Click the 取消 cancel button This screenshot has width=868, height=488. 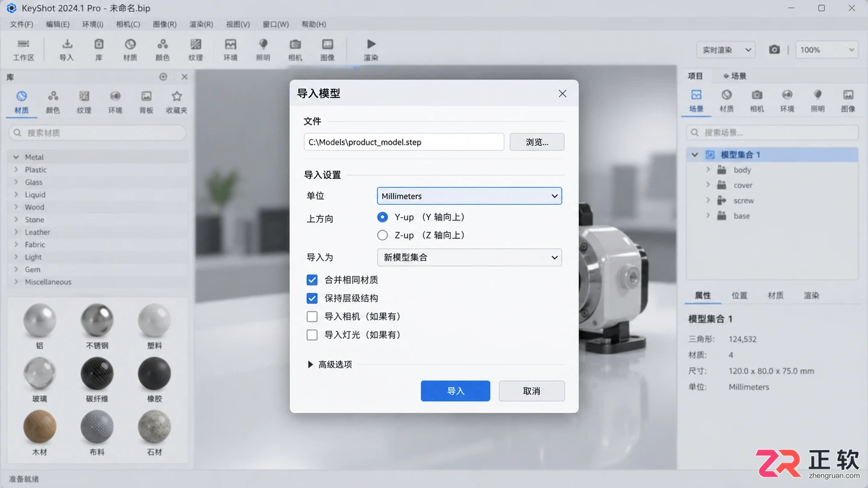[x=532, y=391]
